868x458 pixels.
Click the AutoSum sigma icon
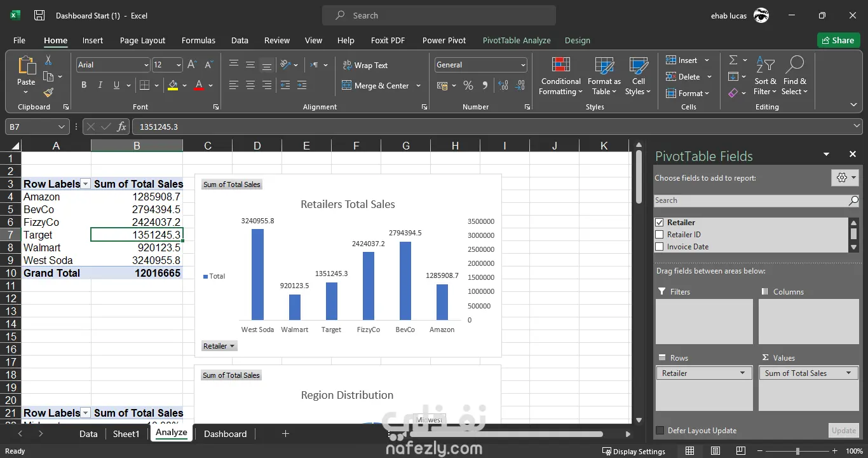coord(733,60)
